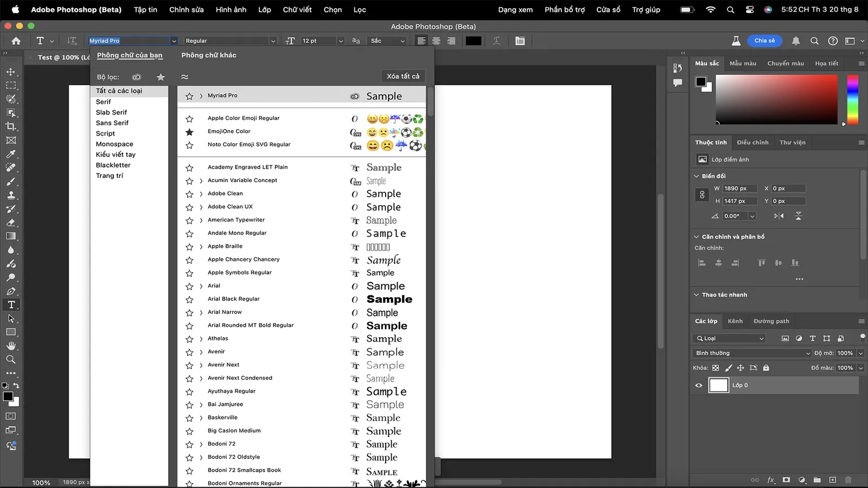Viewport: 868px width, 488px height.
Task: Select the Gradient tool
Action: 11,236
